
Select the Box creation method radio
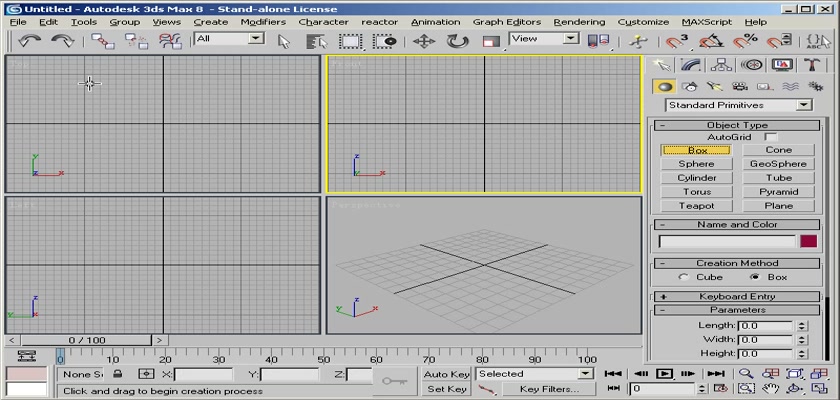(755, 277)
